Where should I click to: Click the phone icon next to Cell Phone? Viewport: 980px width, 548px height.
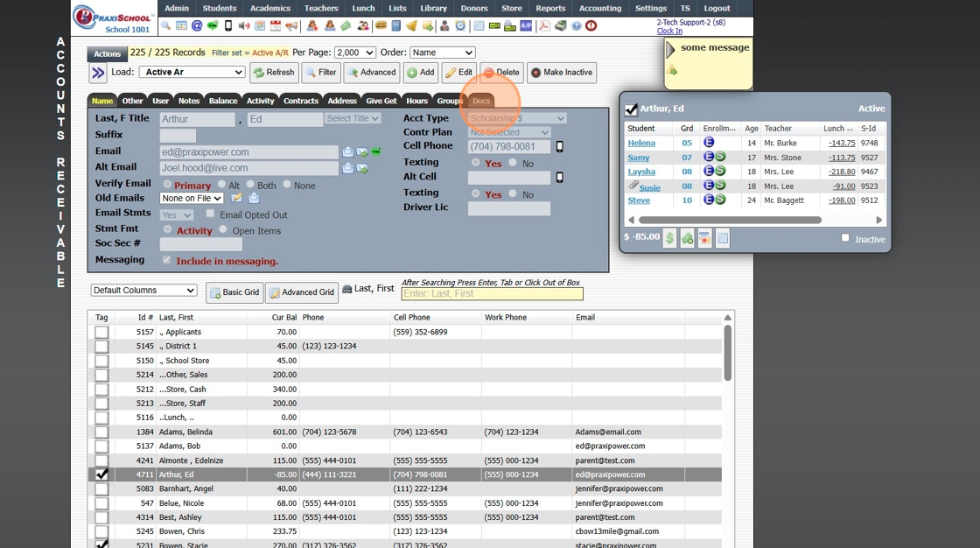click(560, 147)
